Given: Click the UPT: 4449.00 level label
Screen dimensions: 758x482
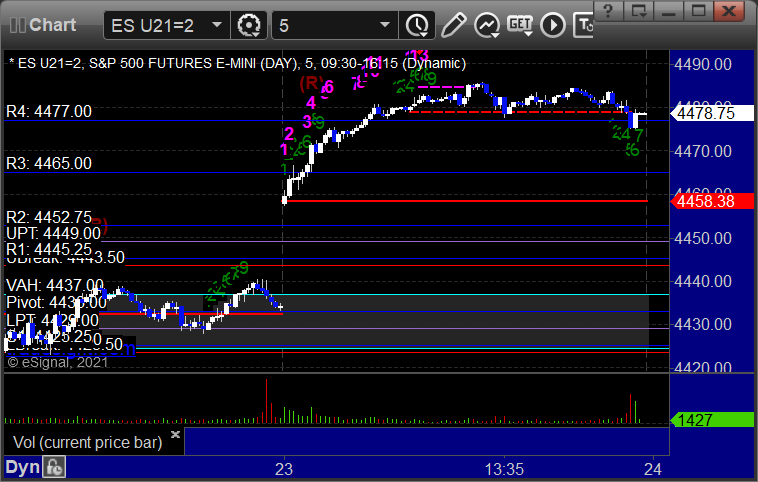Looking at the screenshot, I should coord(53,234).
